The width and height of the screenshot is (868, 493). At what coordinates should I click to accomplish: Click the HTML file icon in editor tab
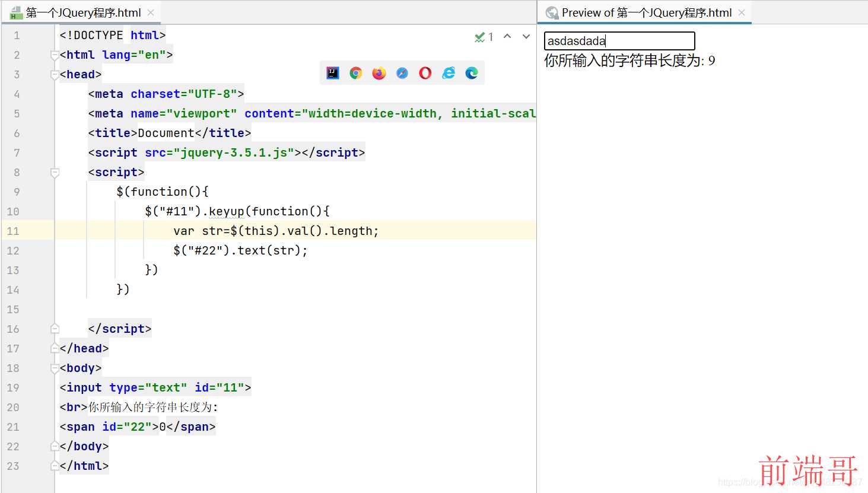click(x=16, y=12)
